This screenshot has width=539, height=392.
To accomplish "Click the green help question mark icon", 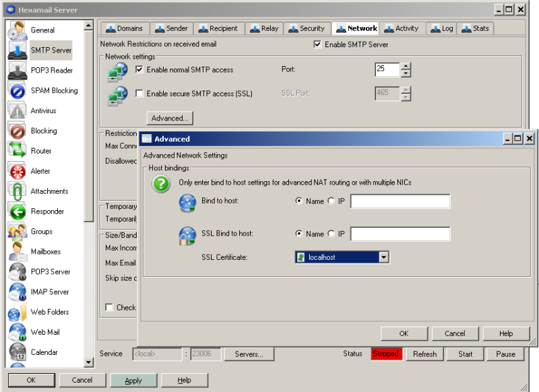I will [160, 183].
